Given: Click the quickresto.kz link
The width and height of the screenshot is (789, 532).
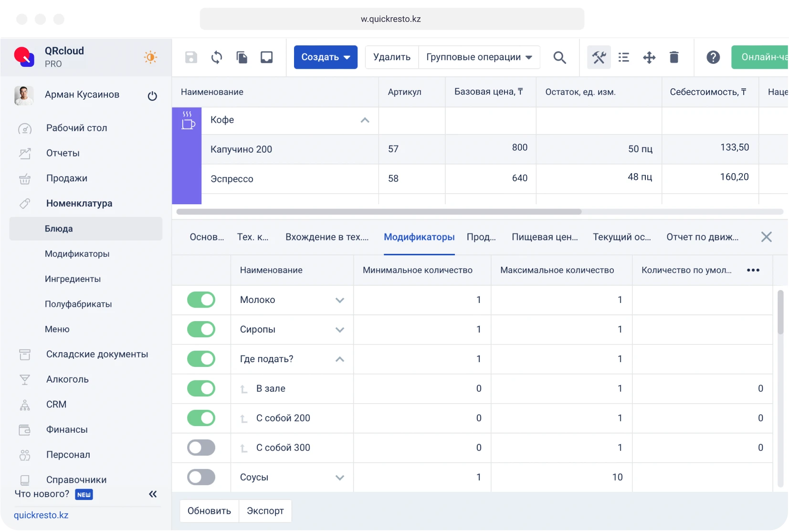Looking at the screenshot, I should coord(42,515).
